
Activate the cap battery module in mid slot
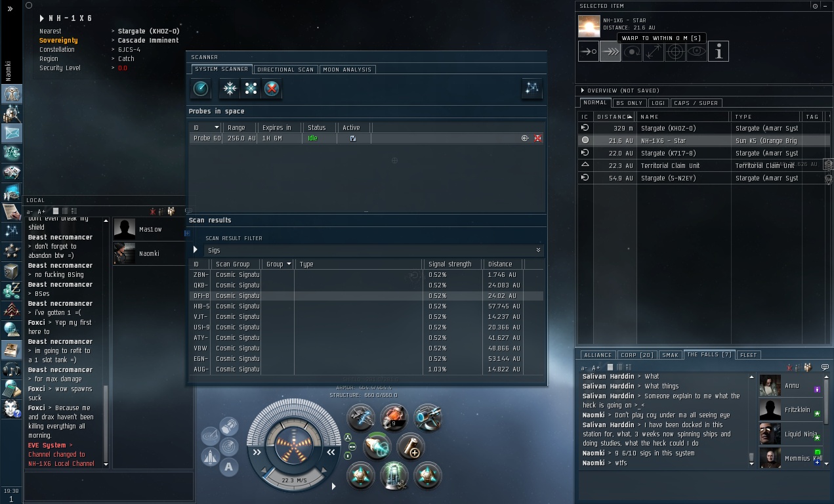click(x=411, y=447)
